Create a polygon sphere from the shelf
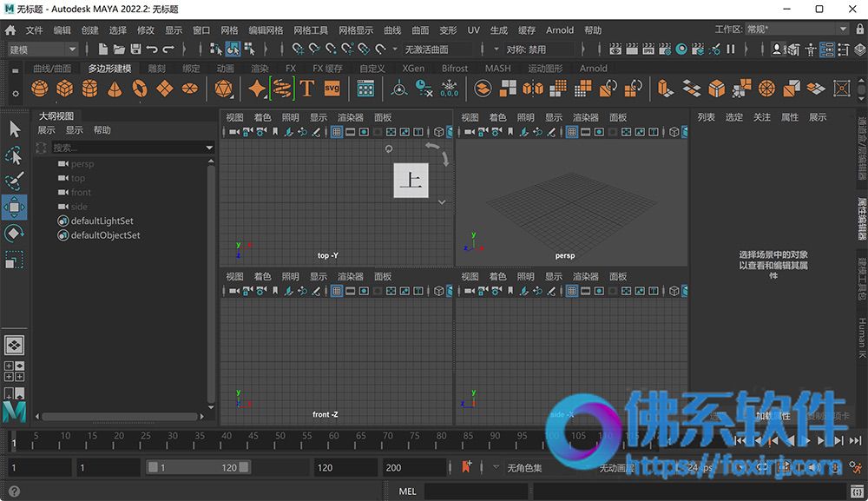The width and height of the screenshot is (868, 501). pos(39,88)
